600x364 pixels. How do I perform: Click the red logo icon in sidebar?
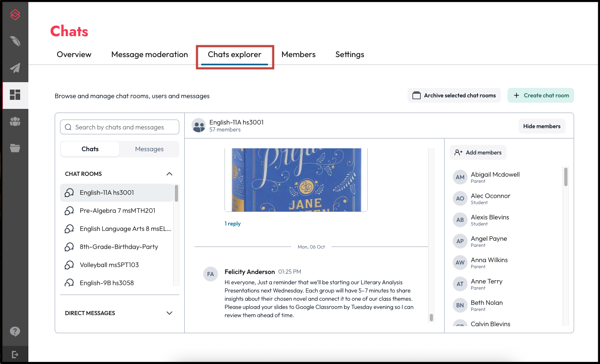[x=15, y=15]
